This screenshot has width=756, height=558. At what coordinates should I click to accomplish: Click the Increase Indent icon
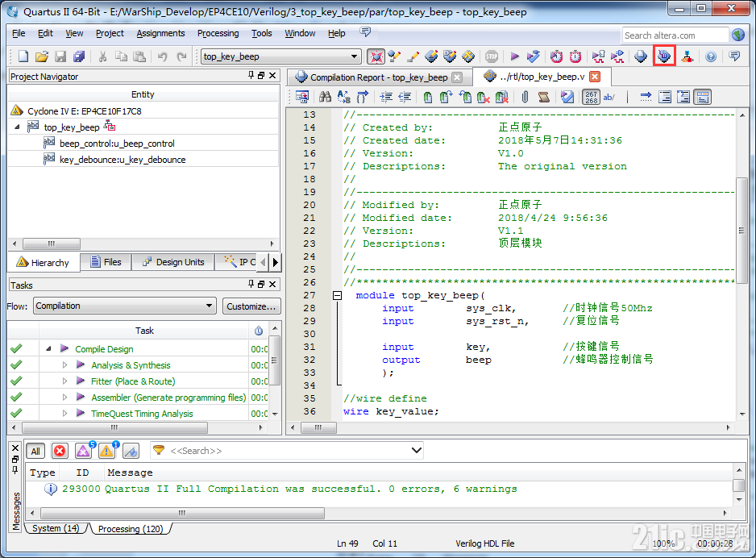(386, 97)
